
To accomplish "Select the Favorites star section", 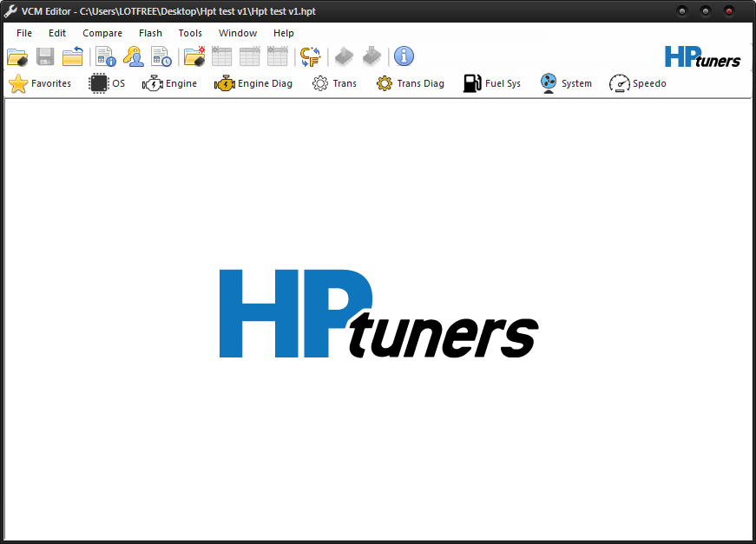I will pos(40,84).
